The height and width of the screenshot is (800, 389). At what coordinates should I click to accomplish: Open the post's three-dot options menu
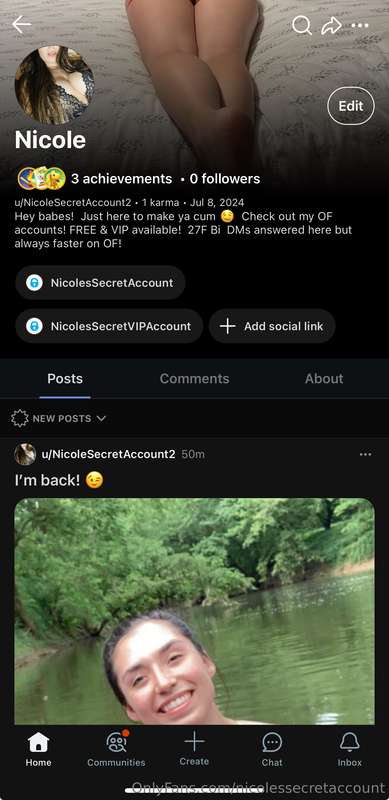366,454
